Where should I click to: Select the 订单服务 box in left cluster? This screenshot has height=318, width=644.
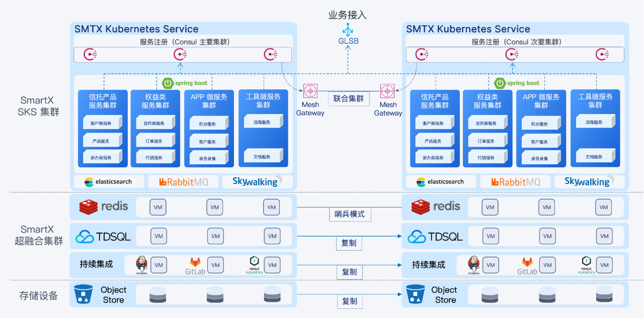pyautogui.click(x=154, y=141)
